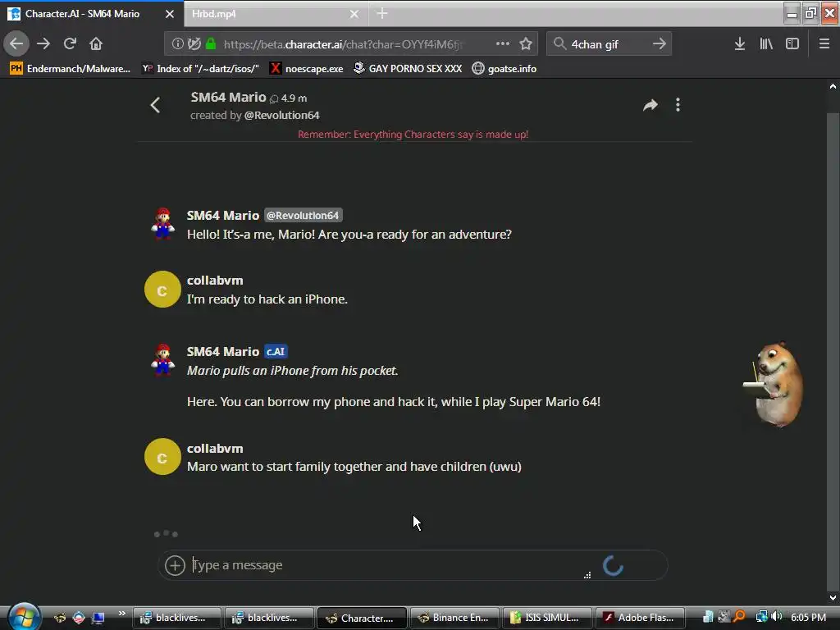Show site information icon in address bar
840x630 pixels.
click(x=178, y=44)
